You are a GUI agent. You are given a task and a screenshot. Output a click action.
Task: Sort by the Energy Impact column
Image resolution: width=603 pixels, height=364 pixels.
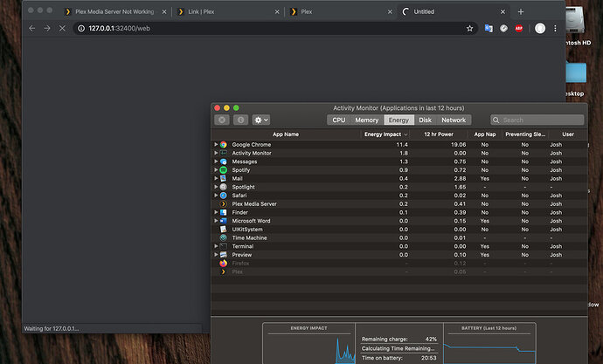(385, 134)
